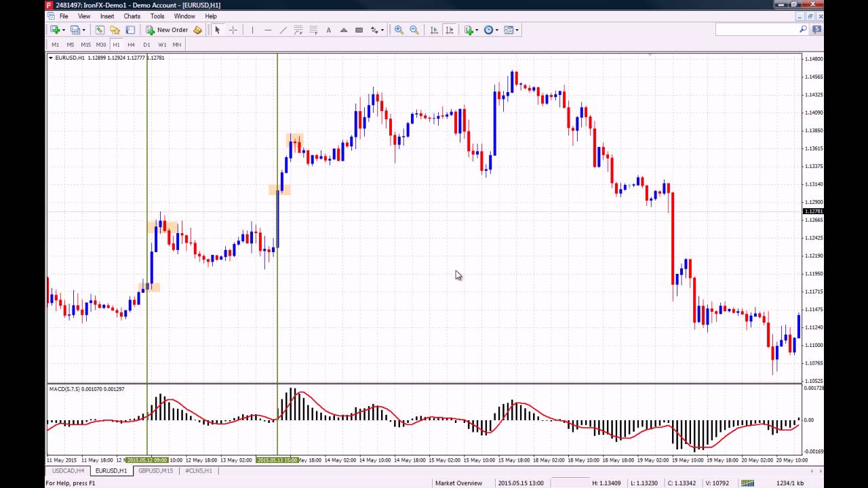Toggle the Navigator star icon
Screen dimensions: 868x488
coord(115,30)
